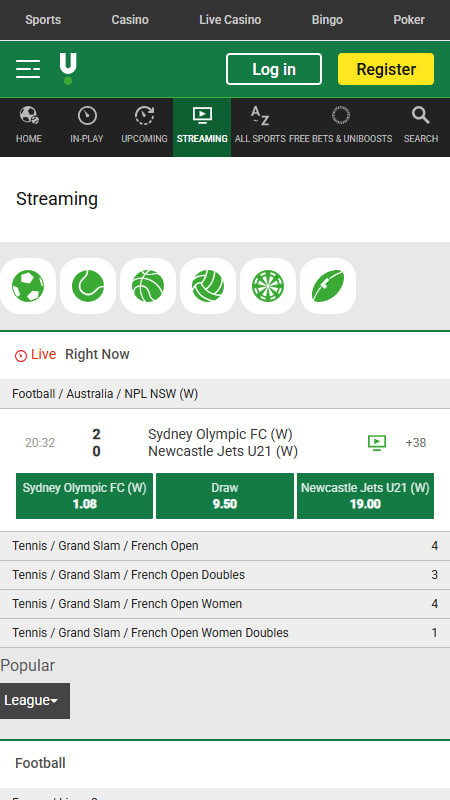
Task: Switch to the In-Play tab
Action: 87,126
